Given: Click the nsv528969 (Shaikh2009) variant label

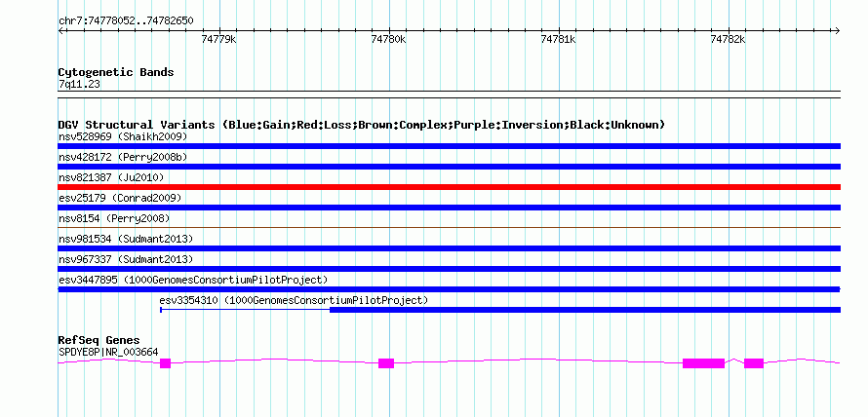Looking at the screenshot, I should tap(123, 136).
